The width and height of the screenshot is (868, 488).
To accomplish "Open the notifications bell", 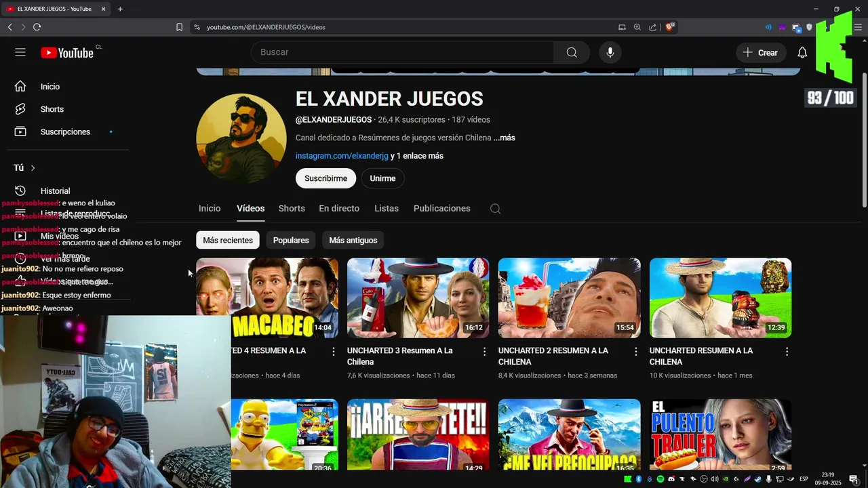I will [802, 52].
